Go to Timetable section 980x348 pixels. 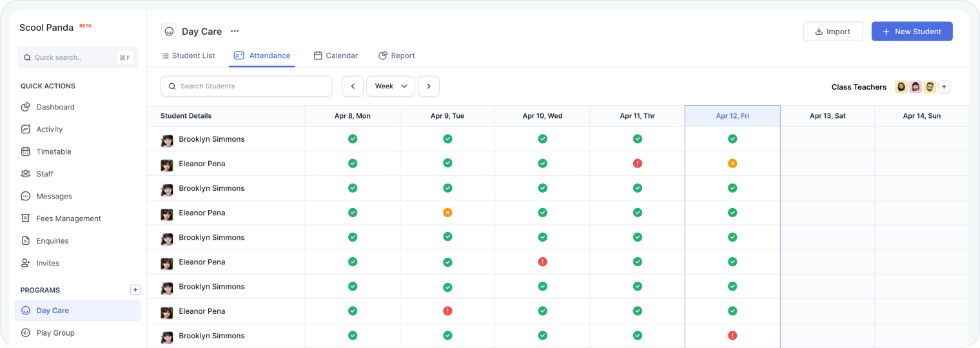46,151
